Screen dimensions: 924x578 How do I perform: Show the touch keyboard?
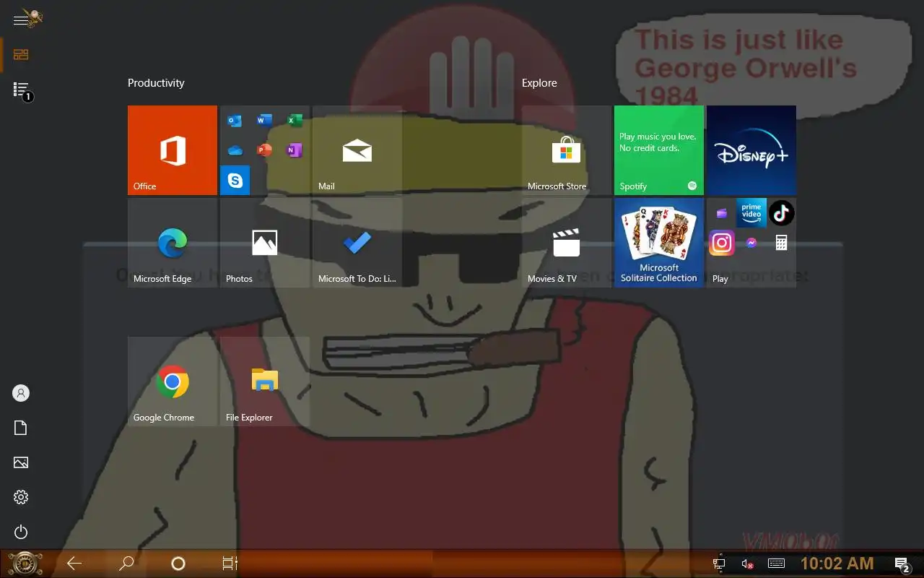tap(777, 564)
